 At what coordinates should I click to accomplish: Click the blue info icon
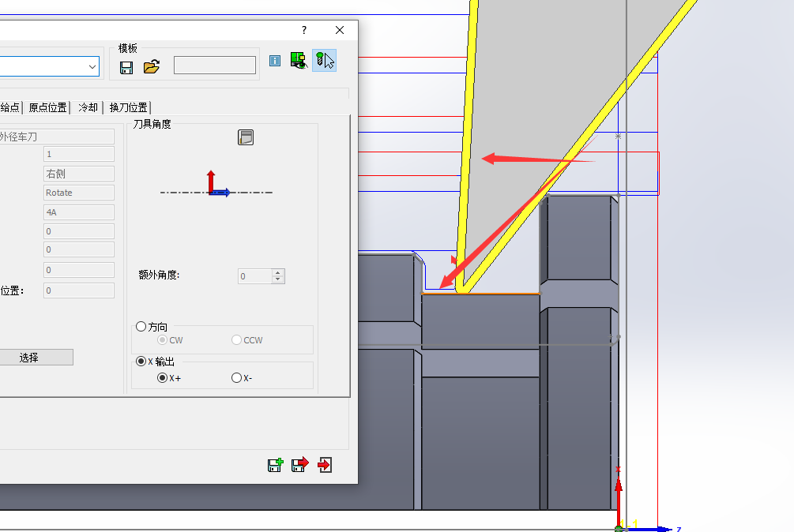click(x=275, y=61)
